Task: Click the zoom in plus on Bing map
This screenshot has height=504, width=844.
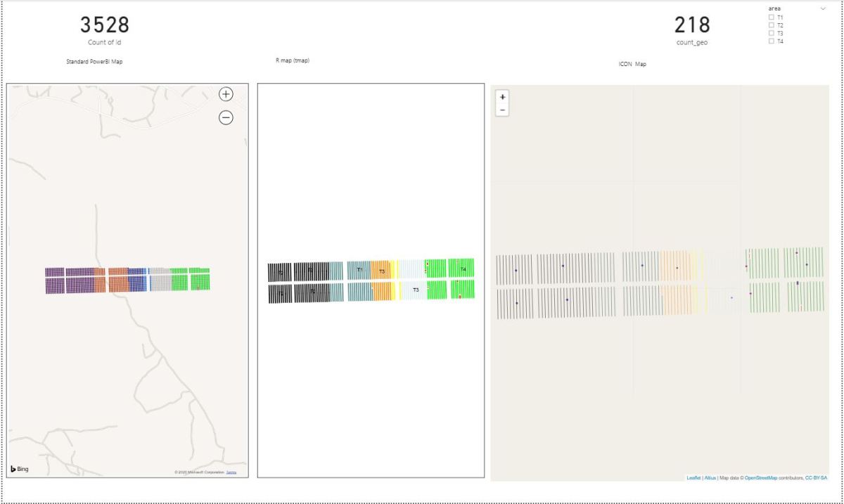Action: tap(225, 93)
